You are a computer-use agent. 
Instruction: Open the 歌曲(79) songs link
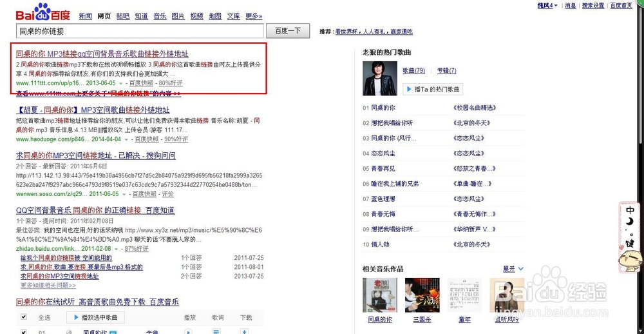pyautogui.click(x=413, y=70)
